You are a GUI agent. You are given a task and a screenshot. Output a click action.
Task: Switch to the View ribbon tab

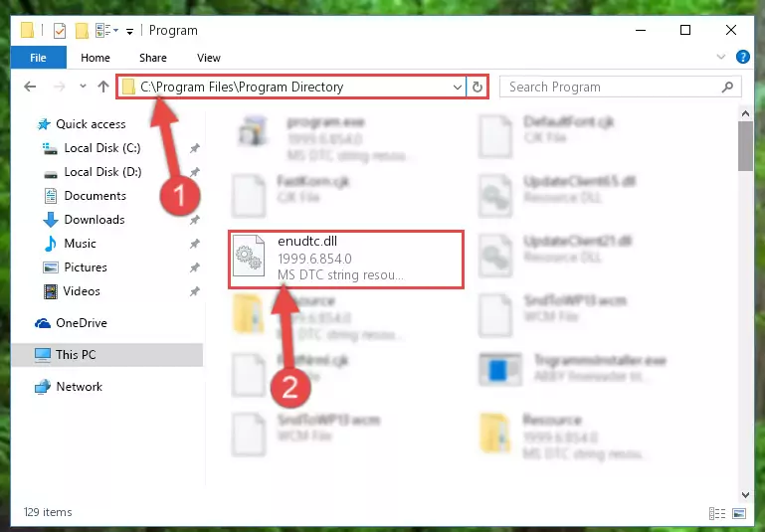tap(208, 58)
